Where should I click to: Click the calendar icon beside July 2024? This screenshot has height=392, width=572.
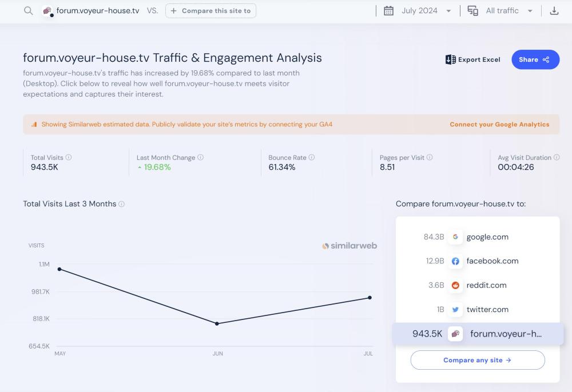388,11
